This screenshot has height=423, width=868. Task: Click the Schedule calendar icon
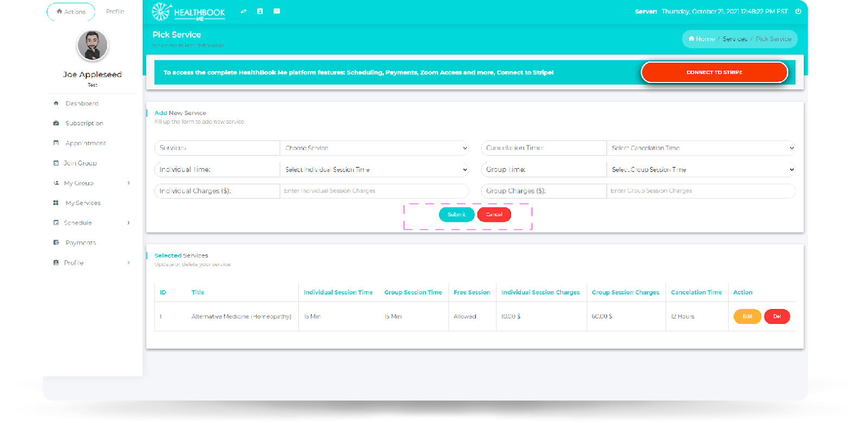[x=56, y=222]
